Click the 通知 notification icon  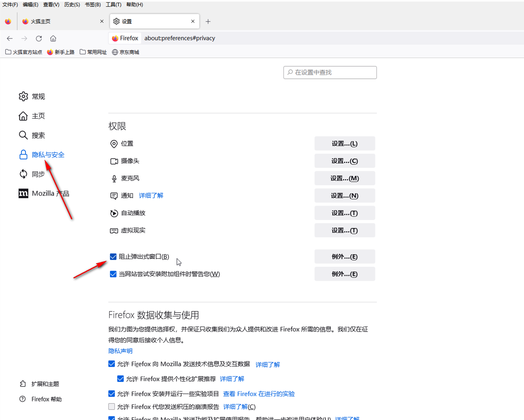tap(114, 196)
